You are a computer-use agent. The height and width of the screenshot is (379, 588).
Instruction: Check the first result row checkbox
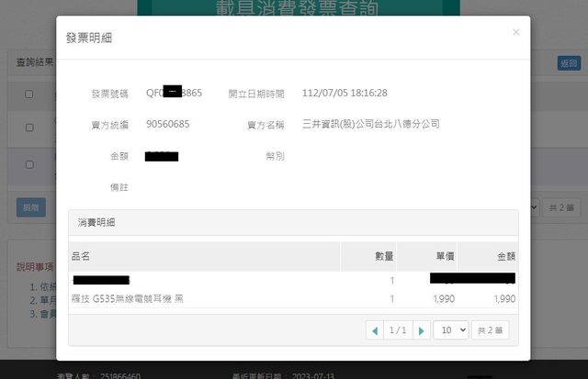tap(29, 122)
